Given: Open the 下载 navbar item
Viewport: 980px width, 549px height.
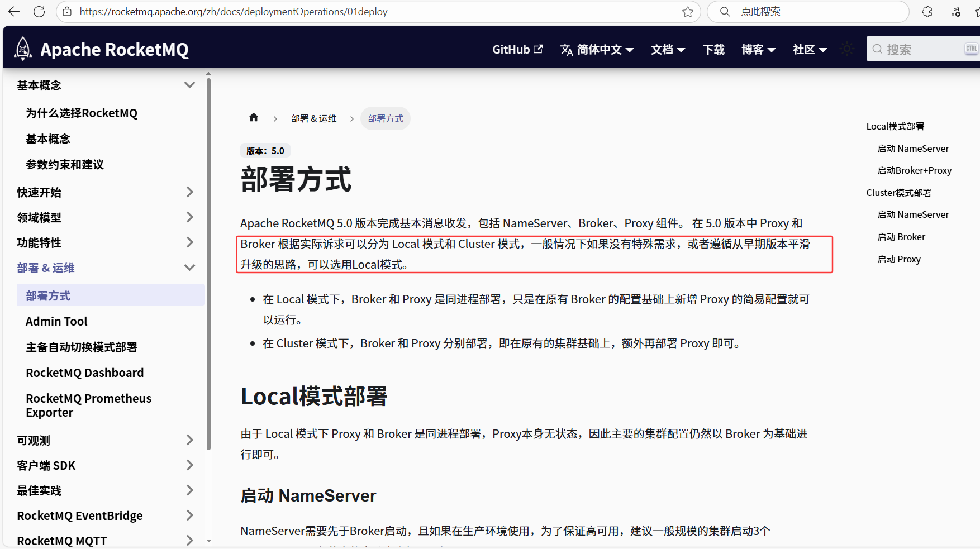Looking at the screenshot, I should 713,50.
